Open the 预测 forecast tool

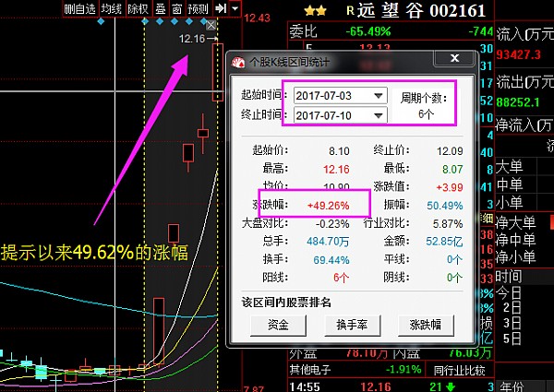198,8
